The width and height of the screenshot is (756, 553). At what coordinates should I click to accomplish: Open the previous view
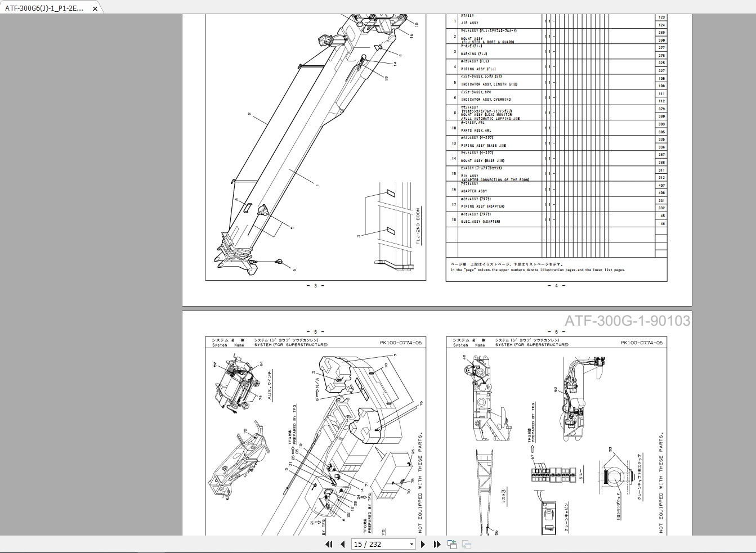pos(451,543)
